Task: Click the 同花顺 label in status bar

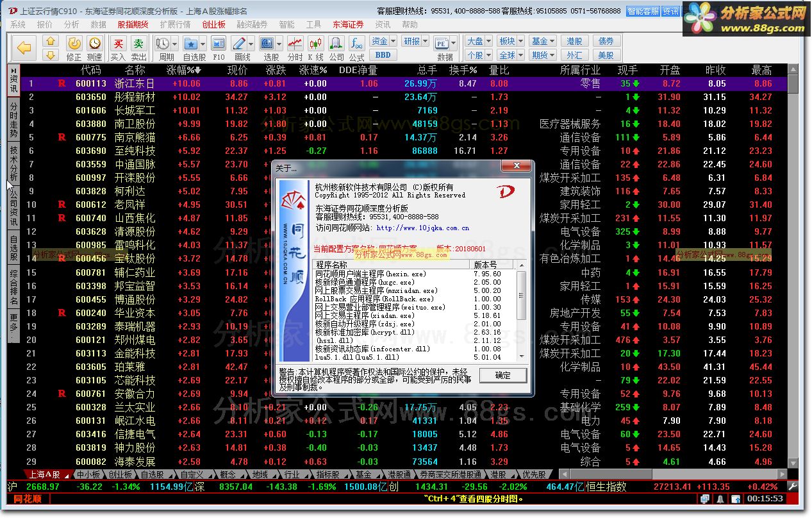Action: (x=28, y=499)
